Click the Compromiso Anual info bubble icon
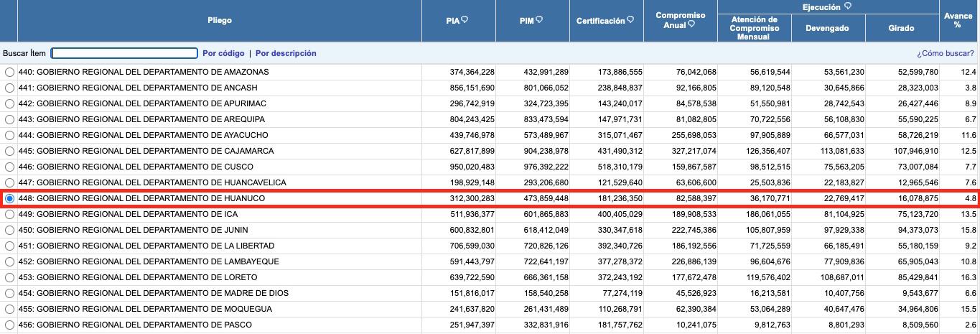 [691, 24]
